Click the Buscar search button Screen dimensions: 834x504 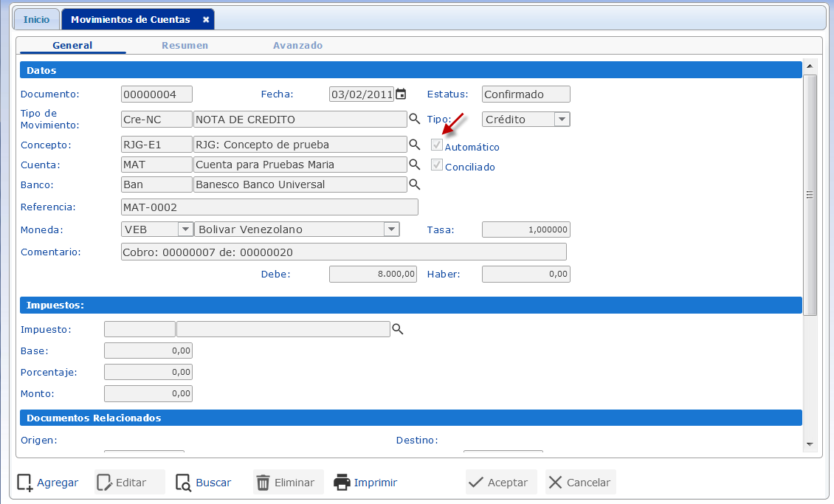click(x=204, y=483)
